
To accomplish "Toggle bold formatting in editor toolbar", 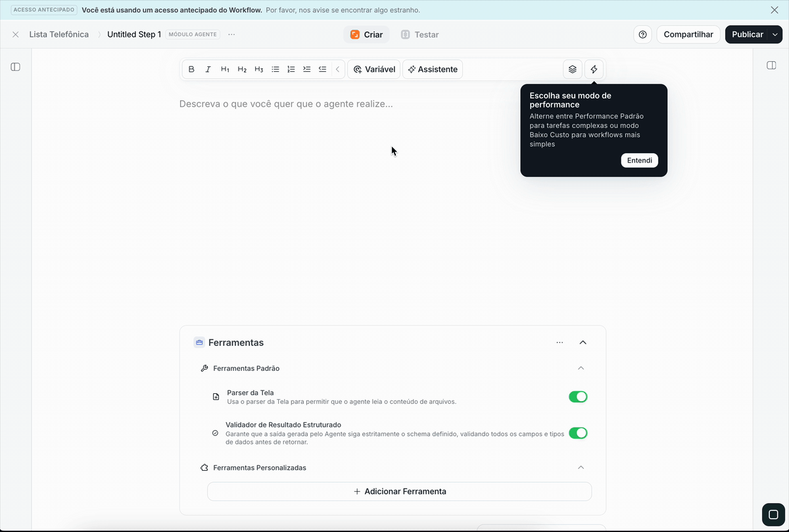I will coord(191,69).
